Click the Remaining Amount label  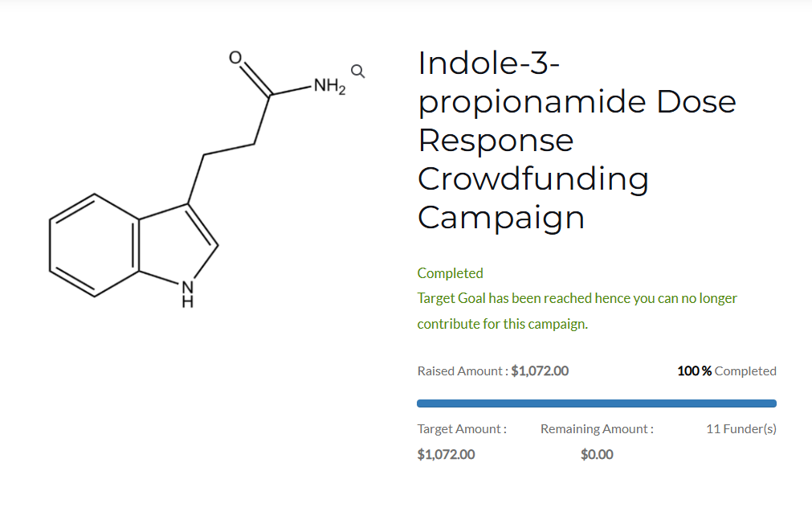(x=597, y=429)
